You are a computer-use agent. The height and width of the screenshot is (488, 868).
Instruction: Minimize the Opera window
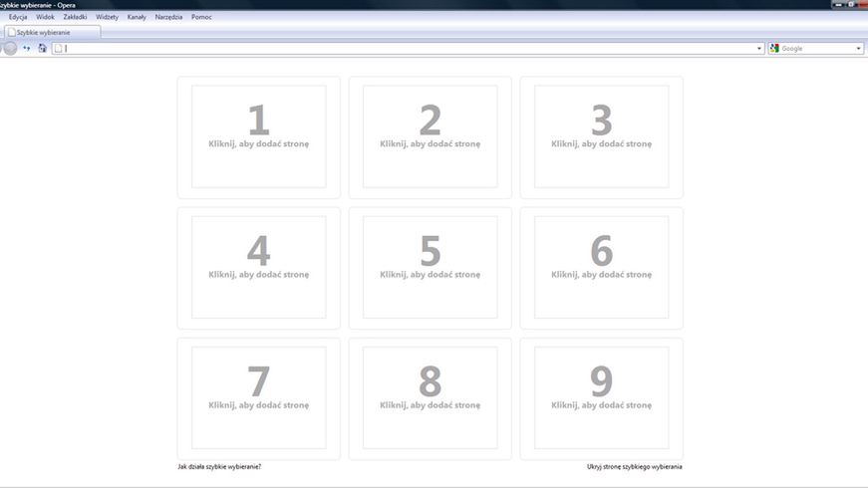point(838,4)
